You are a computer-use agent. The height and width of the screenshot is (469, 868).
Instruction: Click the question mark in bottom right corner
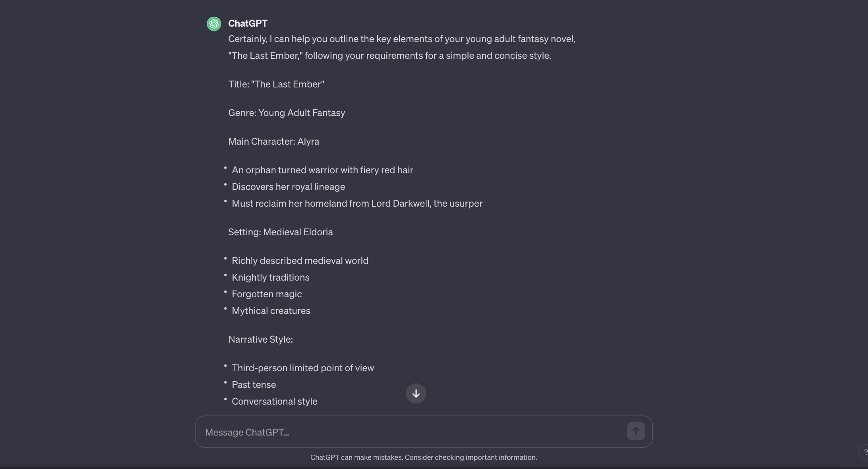[865, 452]
